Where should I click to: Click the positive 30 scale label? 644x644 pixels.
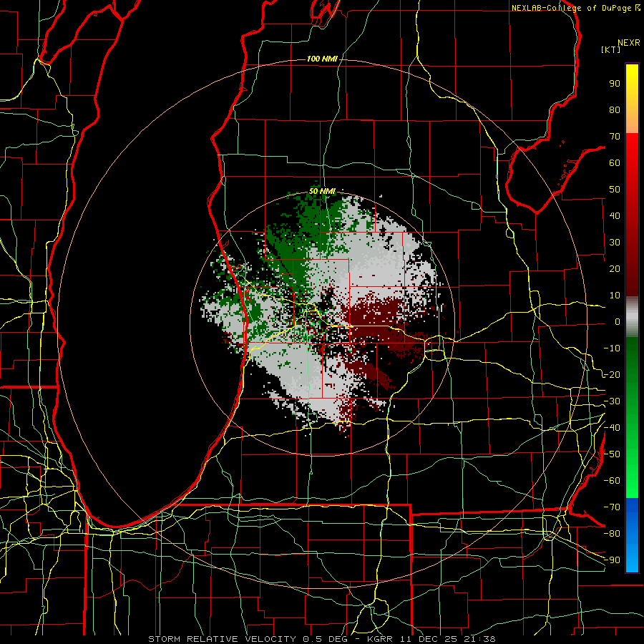[615, 243]
